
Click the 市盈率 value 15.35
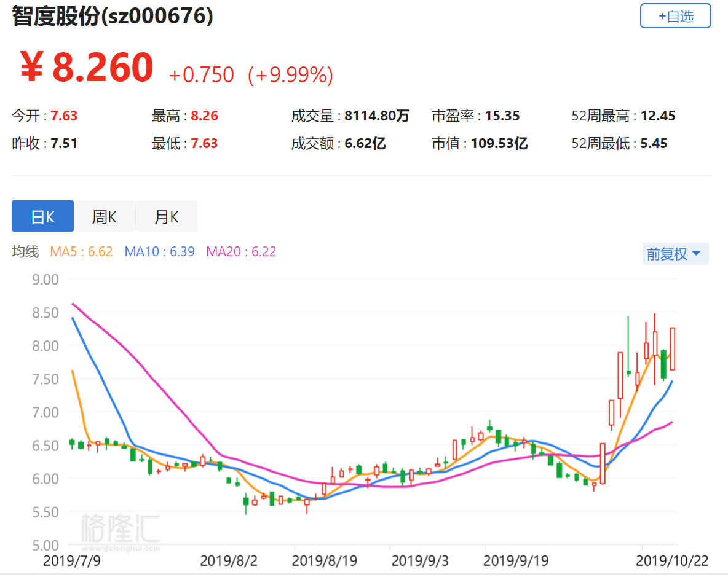502,116
